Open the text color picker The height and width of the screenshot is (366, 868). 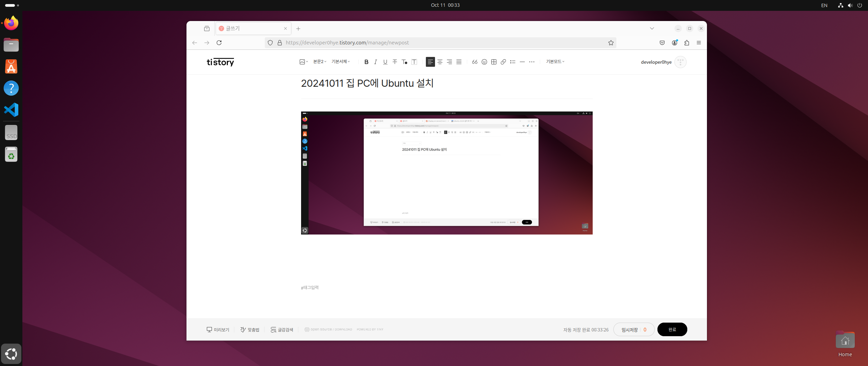coord(404,62)
